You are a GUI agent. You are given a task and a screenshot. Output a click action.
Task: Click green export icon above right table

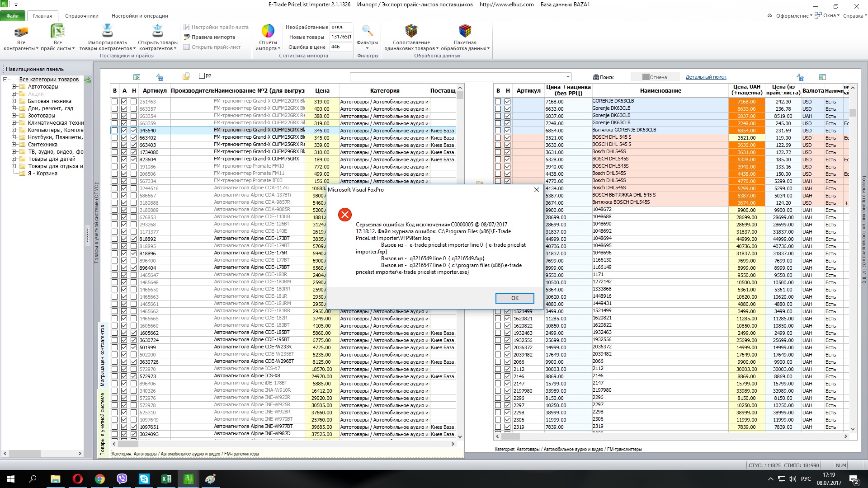click(x=822, y=77)
